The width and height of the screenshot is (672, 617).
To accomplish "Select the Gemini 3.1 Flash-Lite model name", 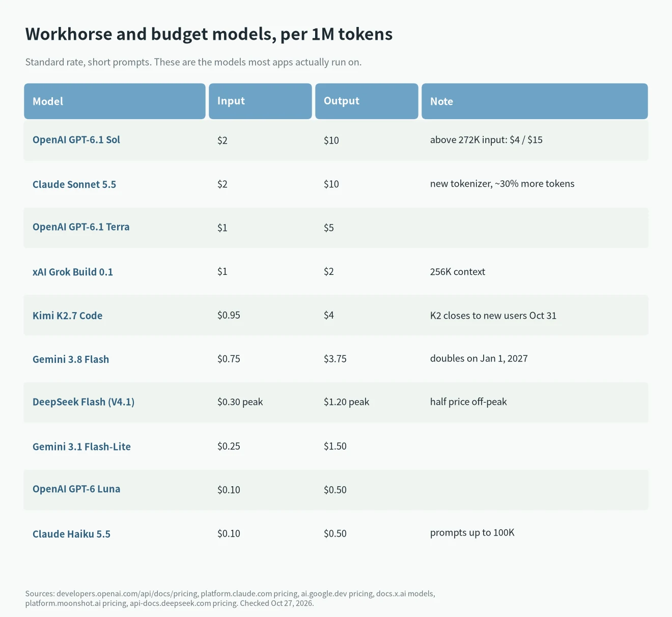I will pyautogui.click(x=81, y=447).
